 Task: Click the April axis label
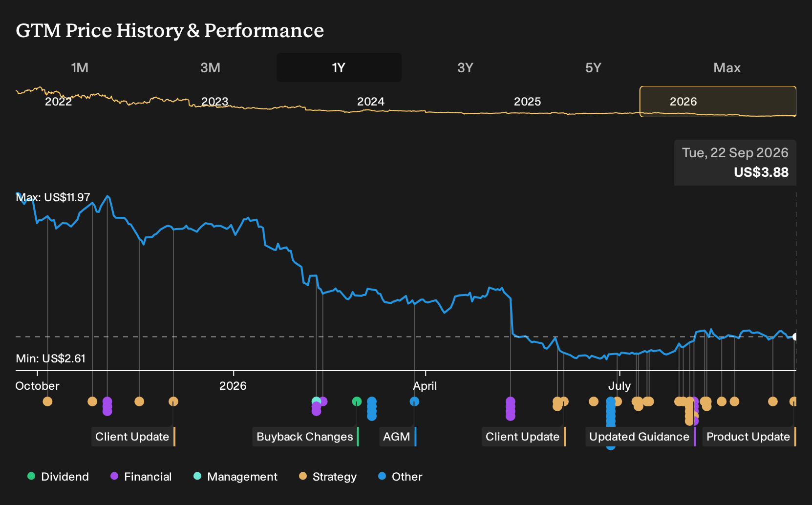click(x=425, y=386)
